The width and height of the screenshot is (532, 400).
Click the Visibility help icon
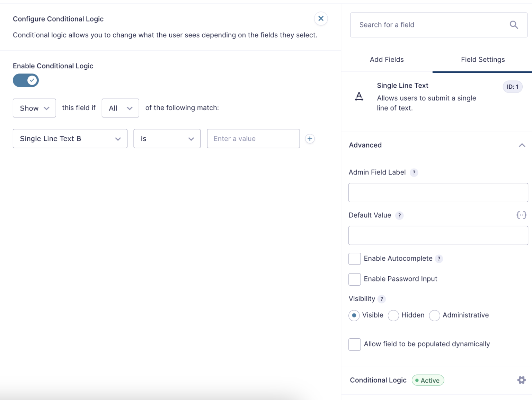coord(381,299)
